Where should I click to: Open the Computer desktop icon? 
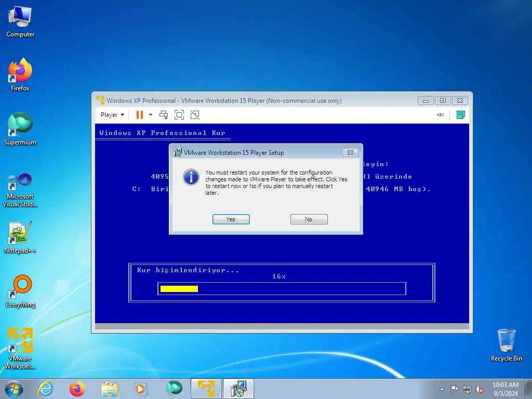20,22
